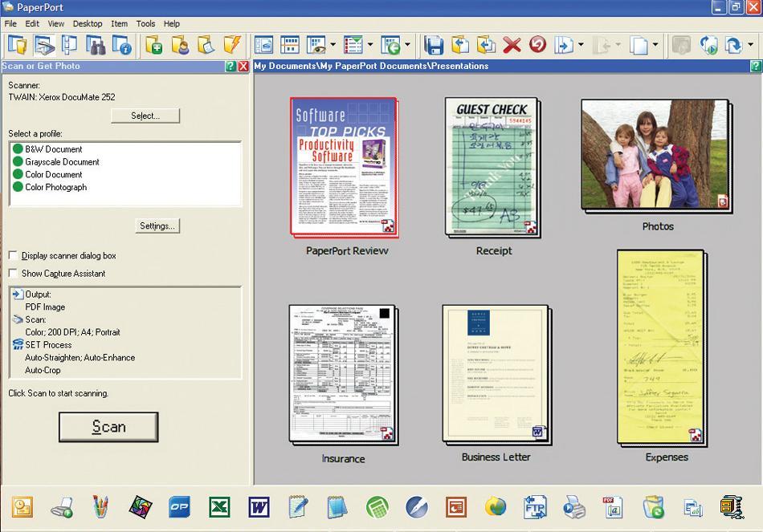This screenshot has height=532, width=763.
Task: Select the Expenses thumbnail
Action: 660,347
